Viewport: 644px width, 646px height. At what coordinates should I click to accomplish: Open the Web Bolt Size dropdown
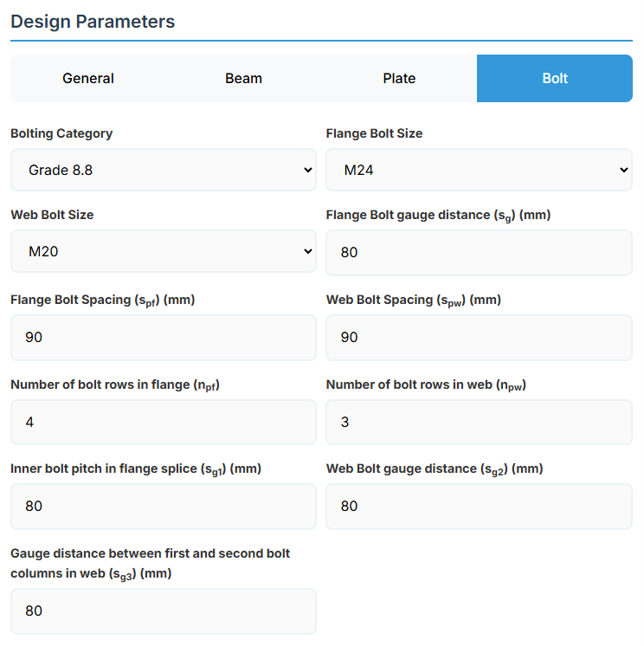click(x=164, y=252)
